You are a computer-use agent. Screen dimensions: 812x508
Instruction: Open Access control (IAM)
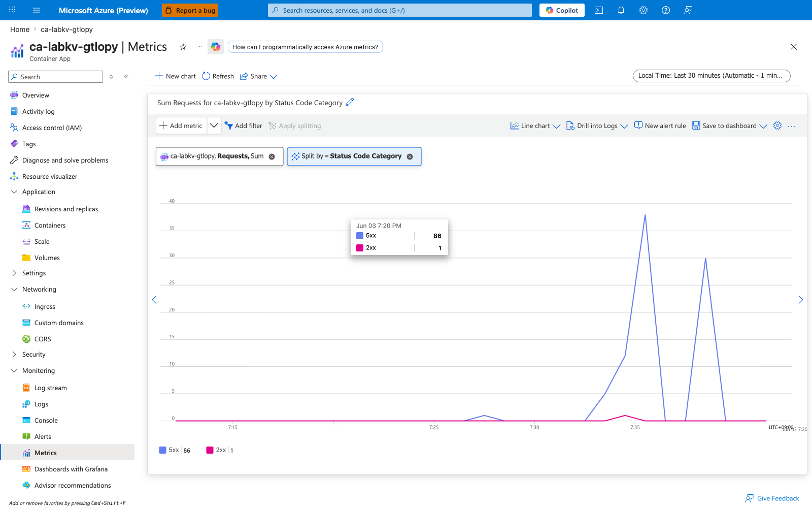(x=52, y=128)
